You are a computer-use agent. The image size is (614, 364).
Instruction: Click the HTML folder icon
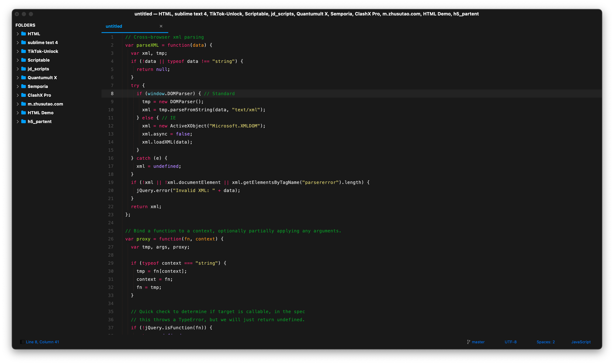pos(24,34)
